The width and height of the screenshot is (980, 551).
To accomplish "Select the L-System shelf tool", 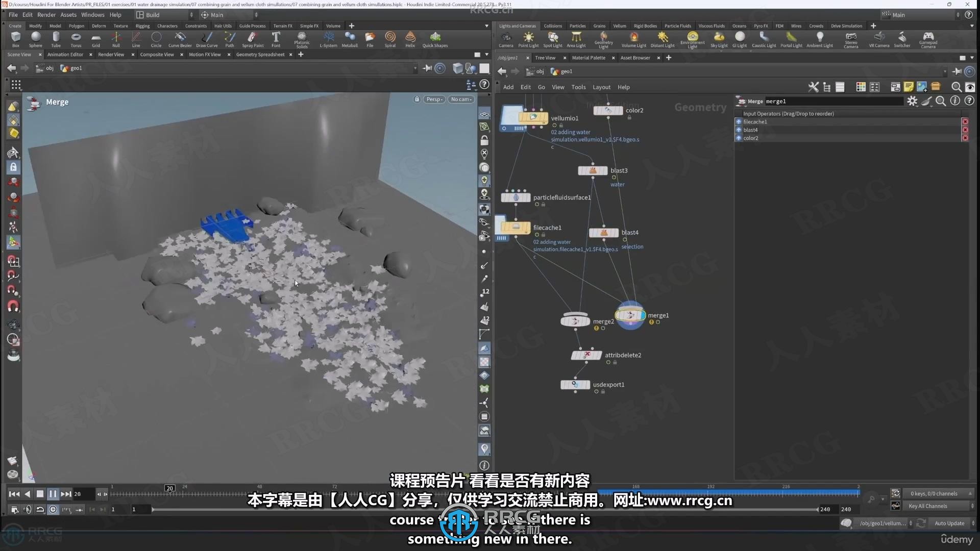I will [x=328, y=39].
